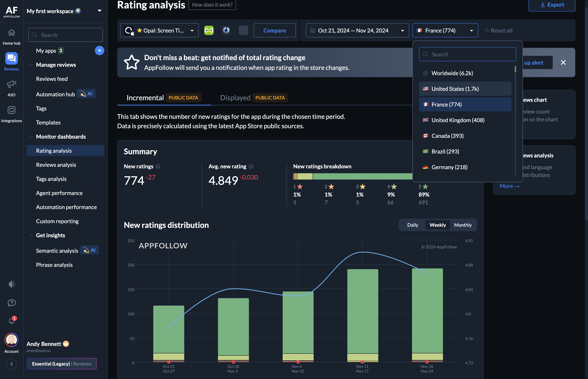
Task: Select Worldwide (6.2k) from country list
Action: click(x=465, y=73)
